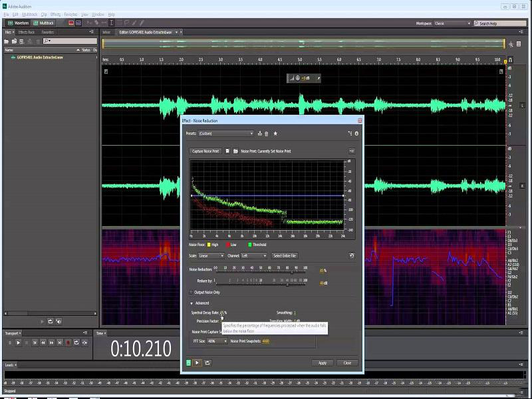
Task: Click the Smoothing value
Action: (295, 313)
